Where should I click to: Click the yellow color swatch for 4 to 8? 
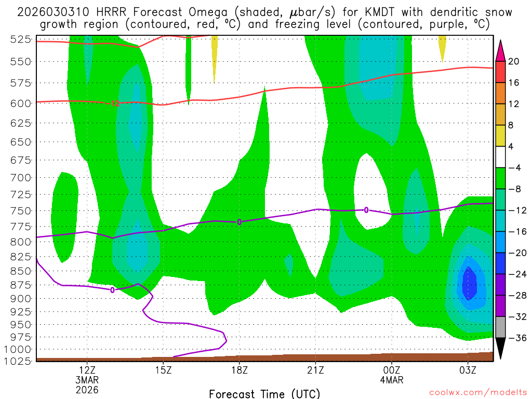click(x=500, y=136)
